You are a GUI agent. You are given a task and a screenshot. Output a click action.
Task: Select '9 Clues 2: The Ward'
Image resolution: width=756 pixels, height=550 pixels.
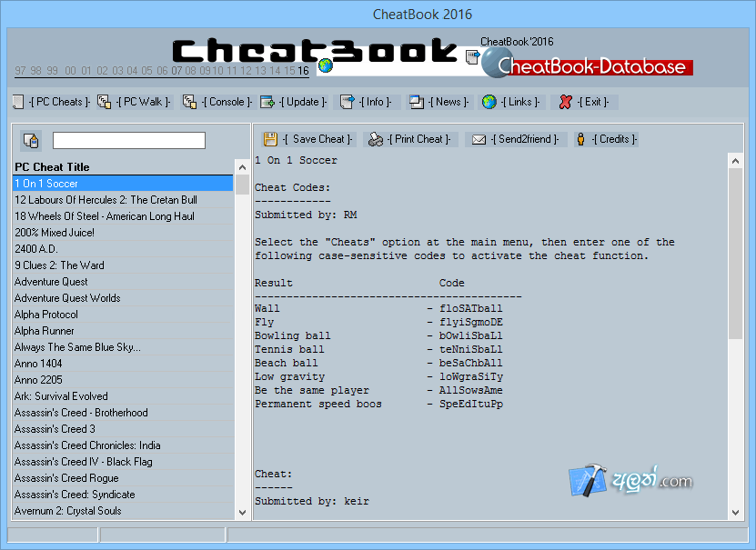coord(123,265)
